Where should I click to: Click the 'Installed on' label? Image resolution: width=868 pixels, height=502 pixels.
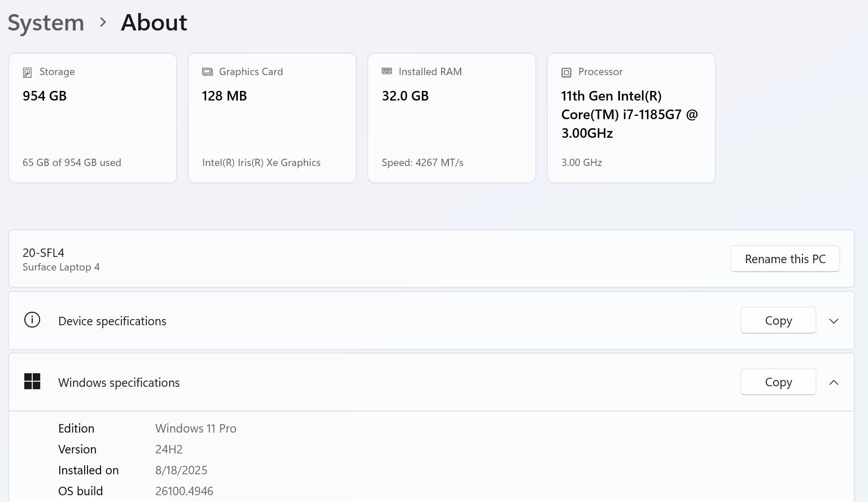tap(89, 470)
